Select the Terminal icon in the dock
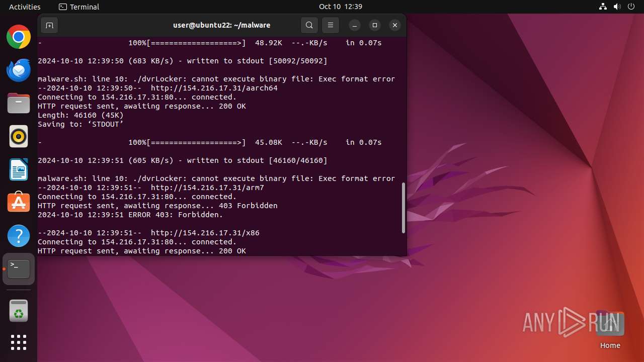Screen dimensions: 644x362 19,269
